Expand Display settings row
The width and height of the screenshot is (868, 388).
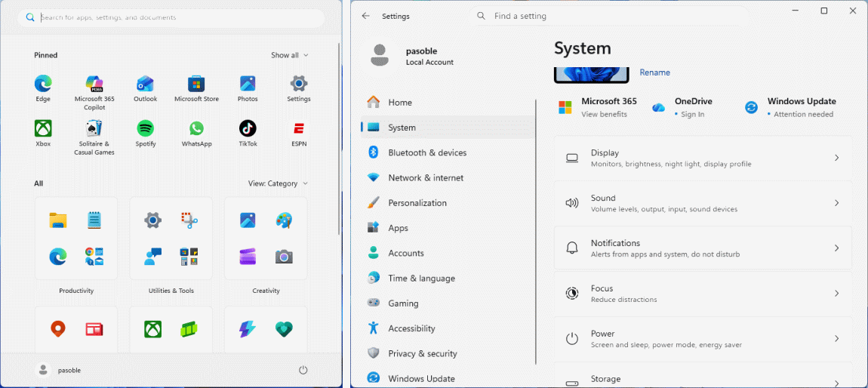pyautogui.click(x=703, y=158)
